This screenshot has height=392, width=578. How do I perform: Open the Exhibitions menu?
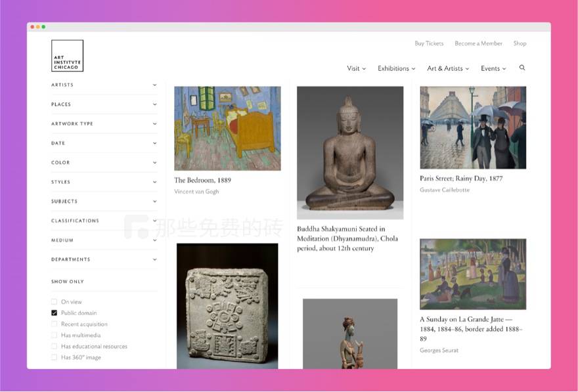coord(397,68)
